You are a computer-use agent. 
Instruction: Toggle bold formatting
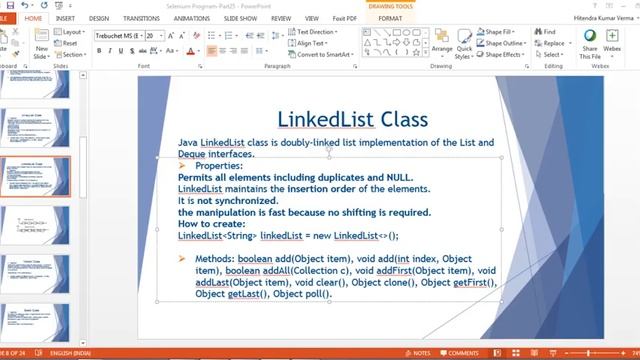pos(99,51)
